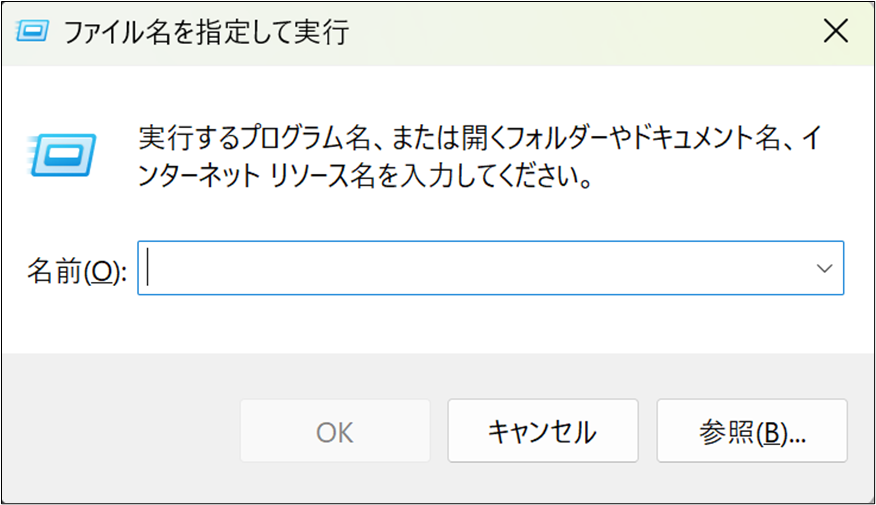Viewport: 876px width, 505px height.
Task: Place cursor at the text caret in 名前 box
Action: click(x=149, y=268)
